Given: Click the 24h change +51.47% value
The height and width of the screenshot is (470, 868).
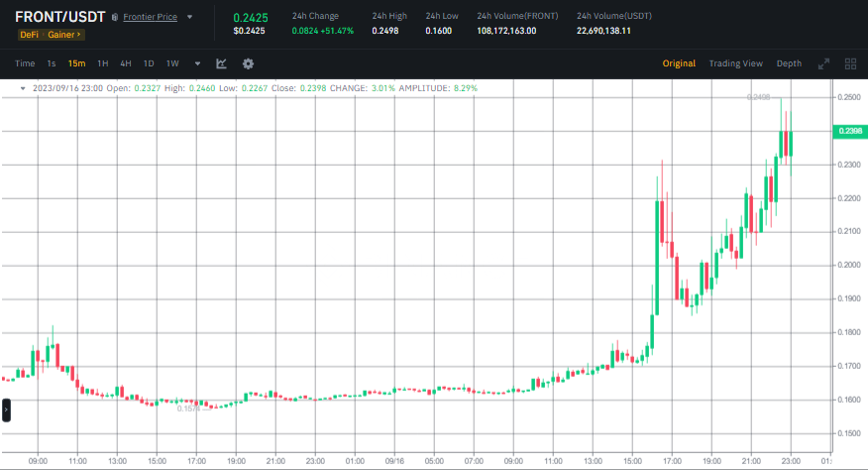Looking at the screenshot, I should pos(337,31).
